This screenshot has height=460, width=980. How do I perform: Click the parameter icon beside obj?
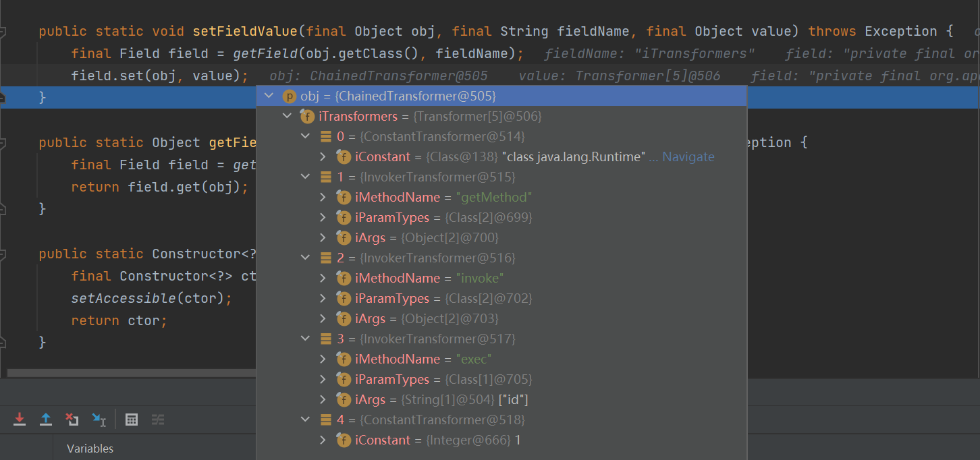[x=290, y=96]
